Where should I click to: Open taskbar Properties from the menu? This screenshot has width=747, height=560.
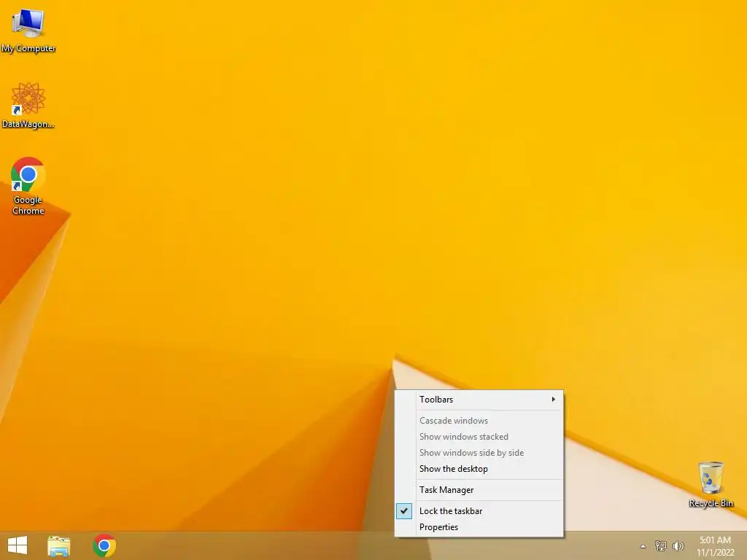pos(479,527)
